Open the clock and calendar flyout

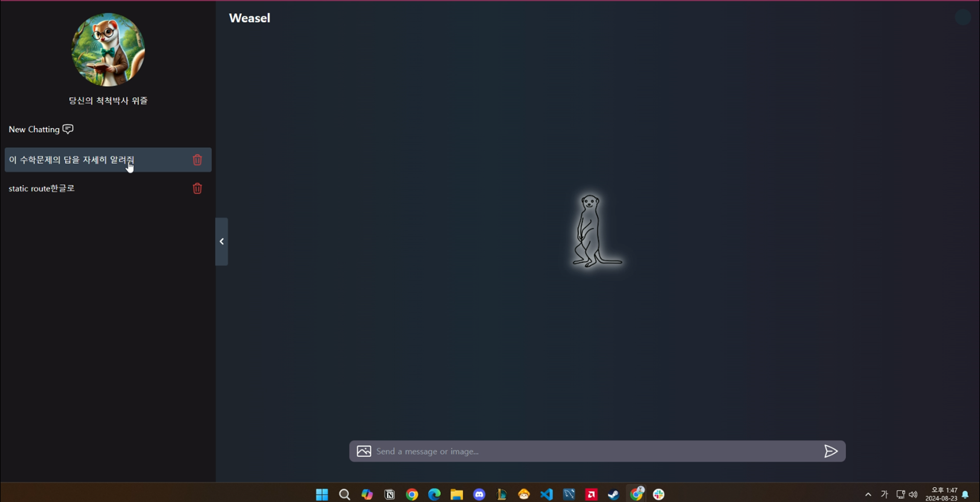click(941, 494)
